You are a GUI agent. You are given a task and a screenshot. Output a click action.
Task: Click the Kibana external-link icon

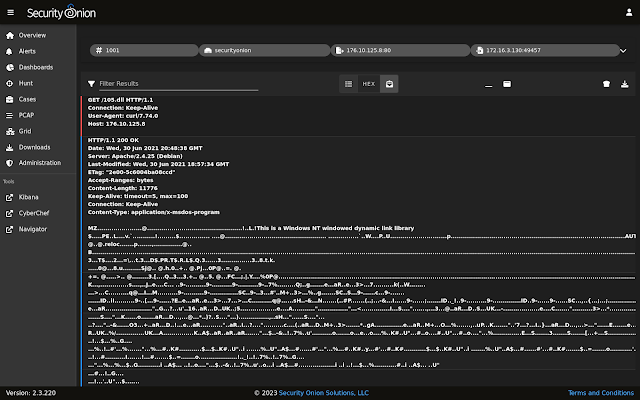coord(9,198)
